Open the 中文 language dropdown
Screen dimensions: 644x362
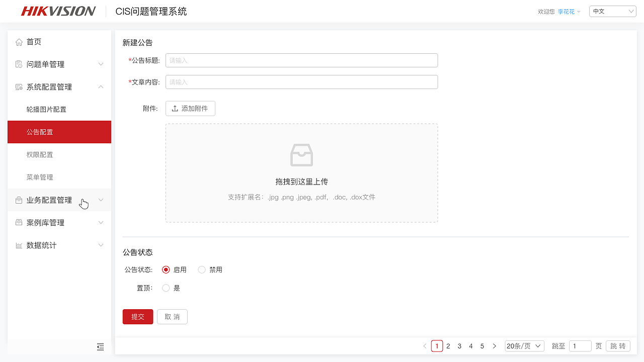[x=612, y=11]
